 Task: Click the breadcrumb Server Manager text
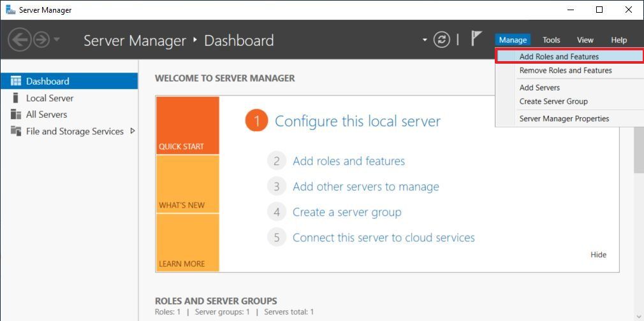(x=135, y=40)
